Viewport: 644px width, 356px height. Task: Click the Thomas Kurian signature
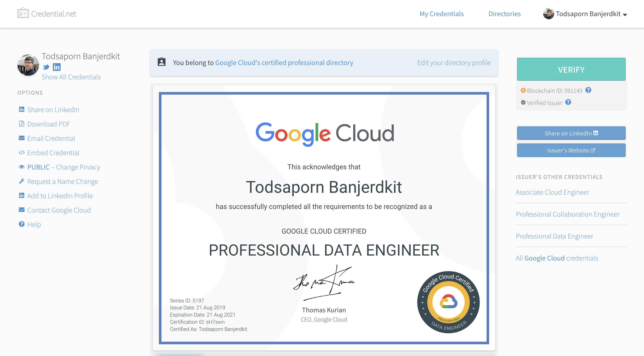pyautogui.click(x=324, y=283)
